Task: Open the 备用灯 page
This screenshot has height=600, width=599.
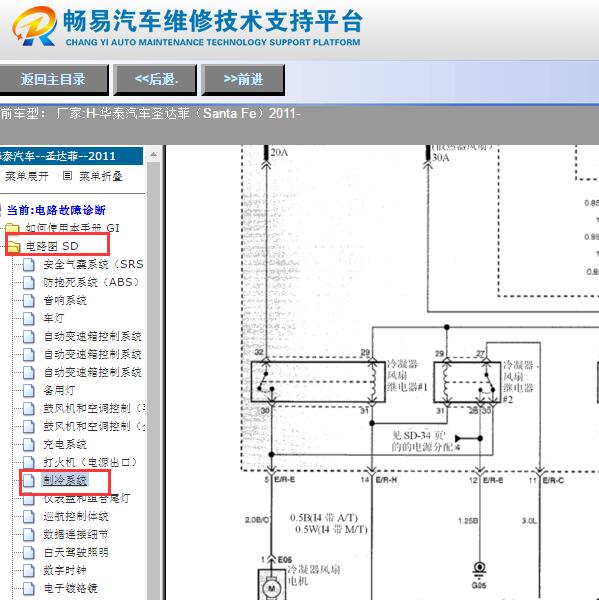Action: pyautogui.click(x=59, y=390)
